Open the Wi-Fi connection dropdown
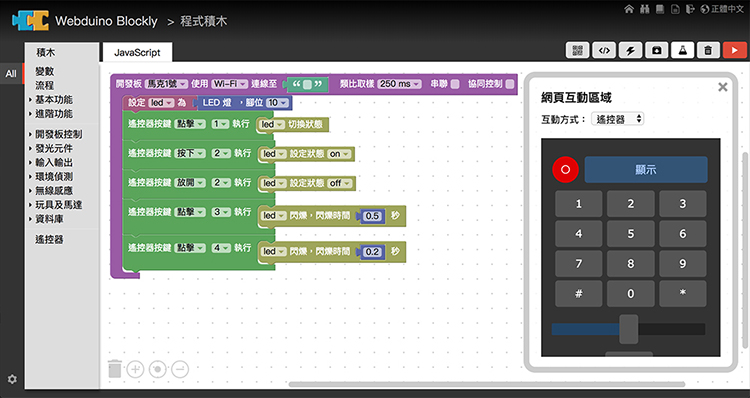Image resolution: width=750 pixels, height=398 pixels. (x=230, y=84)
